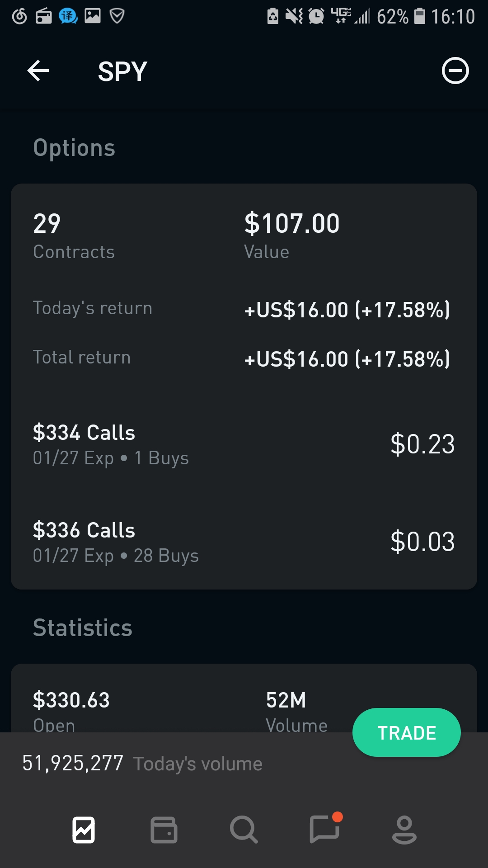488x868 pixels.
Task: Tap the $107.00 options value
Action: pyautogui.click(x=291, y=224)
